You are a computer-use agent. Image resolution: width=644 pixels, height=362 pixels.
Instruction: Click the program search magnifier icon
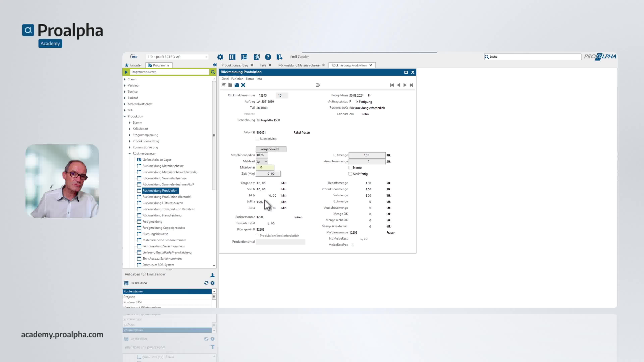coord(213,72)
